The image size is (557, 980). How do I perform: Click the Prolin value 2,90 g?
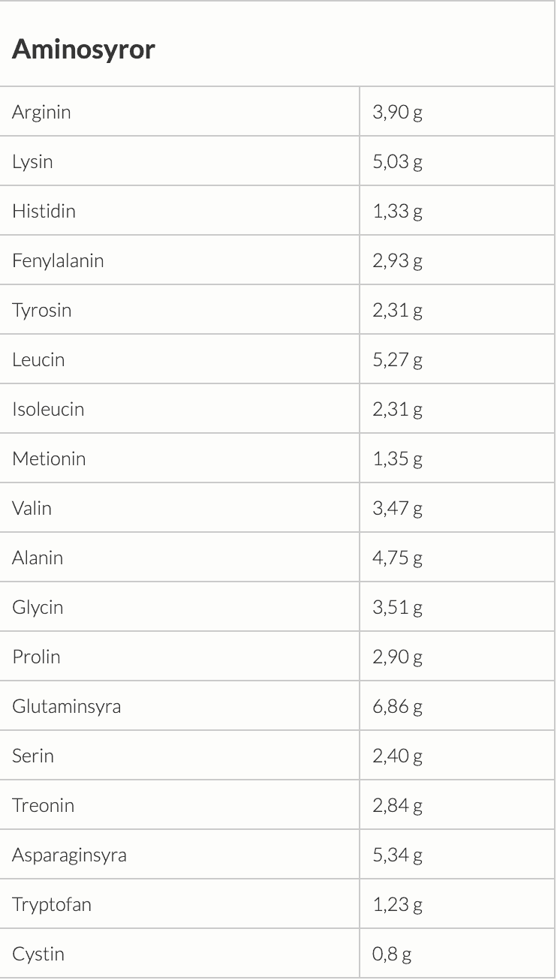tap(397, 657)
